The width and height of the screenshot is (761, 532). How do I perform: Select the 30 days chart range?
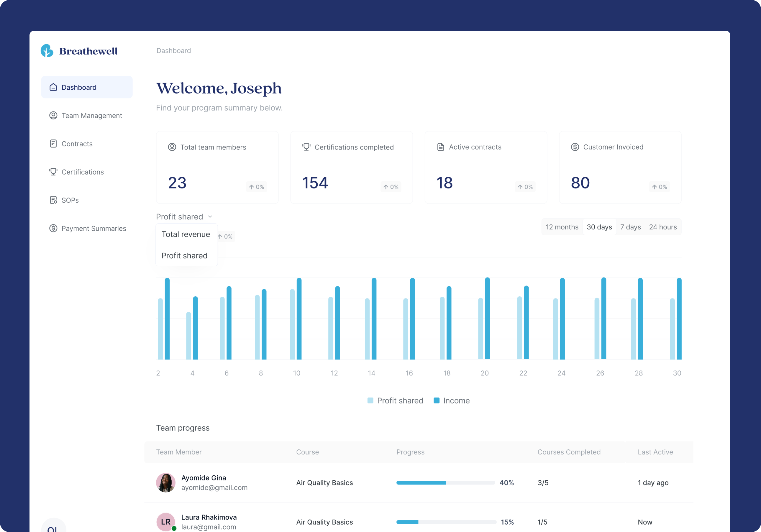point(599,227)
